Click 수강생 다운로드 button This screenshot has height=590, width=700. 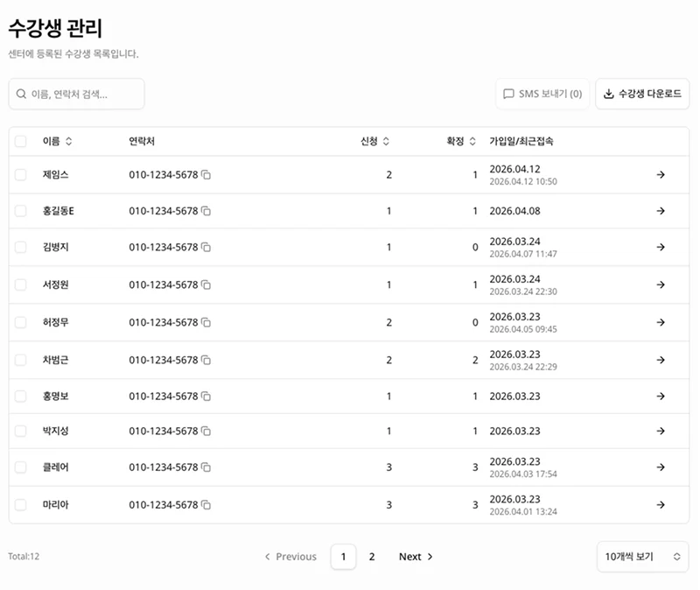(642, 94)
